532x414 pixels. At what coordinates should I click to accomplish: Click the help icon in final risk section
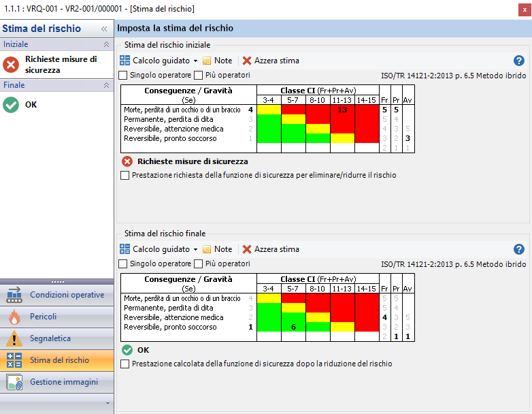[519, 249]
